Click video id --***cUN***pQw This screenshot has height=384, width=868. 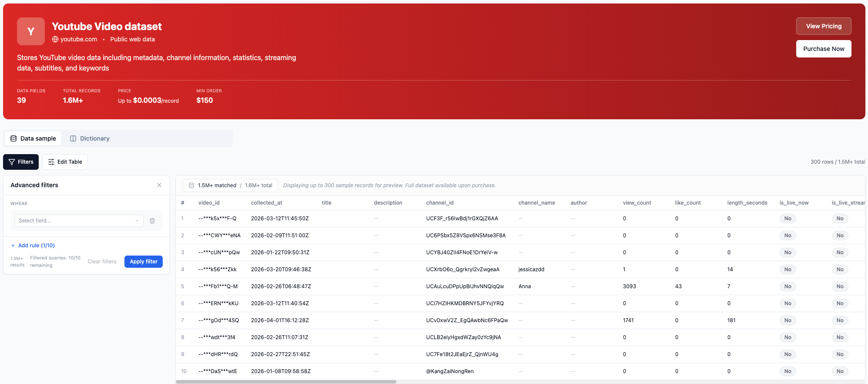219,253
